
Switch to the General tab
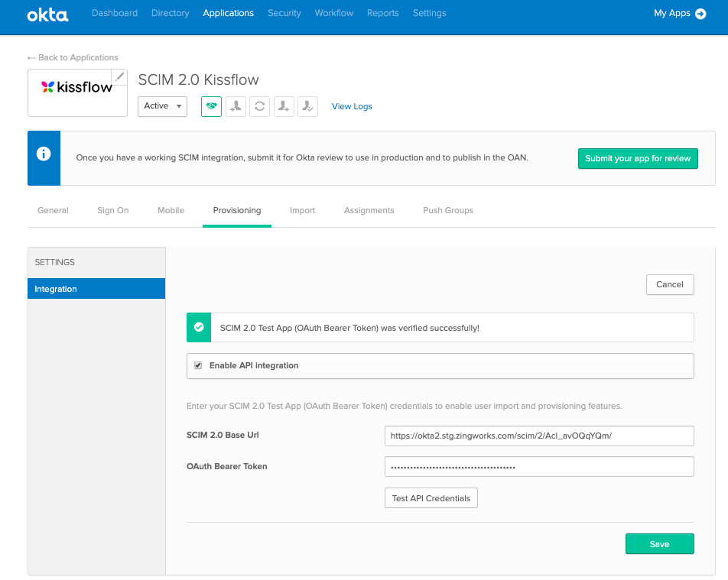pyautogui.click(x=53, y=210)
